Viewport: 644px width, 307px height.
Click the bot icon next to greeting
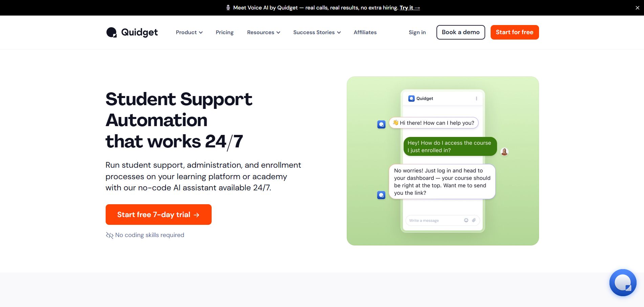[381, 124]
